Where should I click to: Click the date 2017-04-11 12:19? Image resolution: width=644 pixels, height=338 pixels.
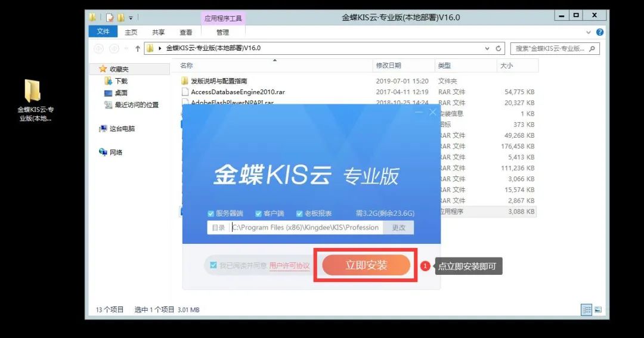pyautogui.click(x=402, y=92)
